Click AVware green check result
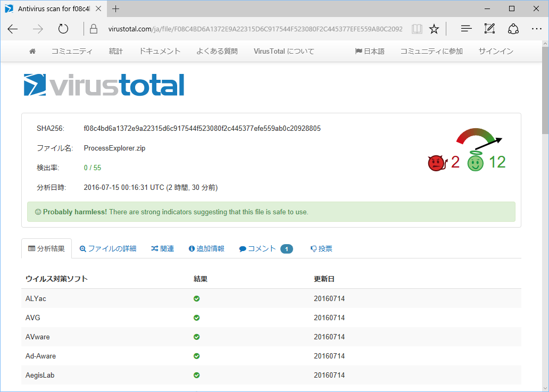 (197, 337)
